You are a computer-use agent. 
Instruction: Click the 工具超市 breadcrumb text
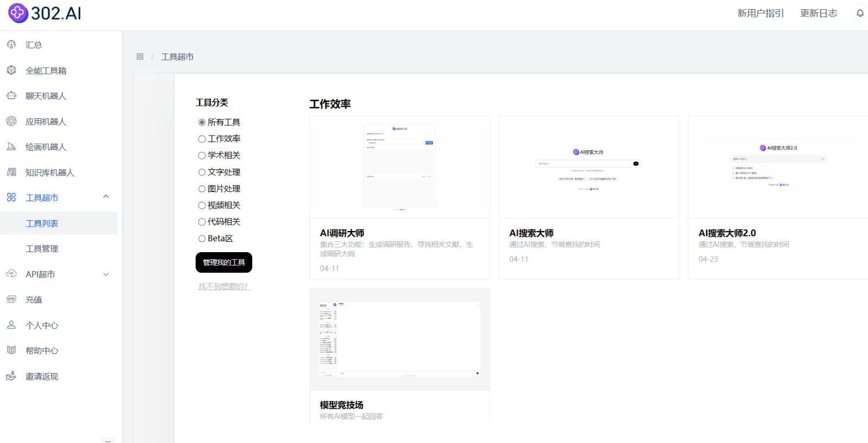177,56
